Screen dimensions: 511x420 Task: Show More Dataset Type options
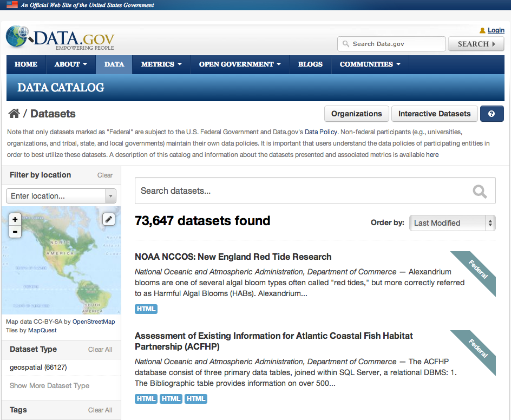click(x=50, y=385)
